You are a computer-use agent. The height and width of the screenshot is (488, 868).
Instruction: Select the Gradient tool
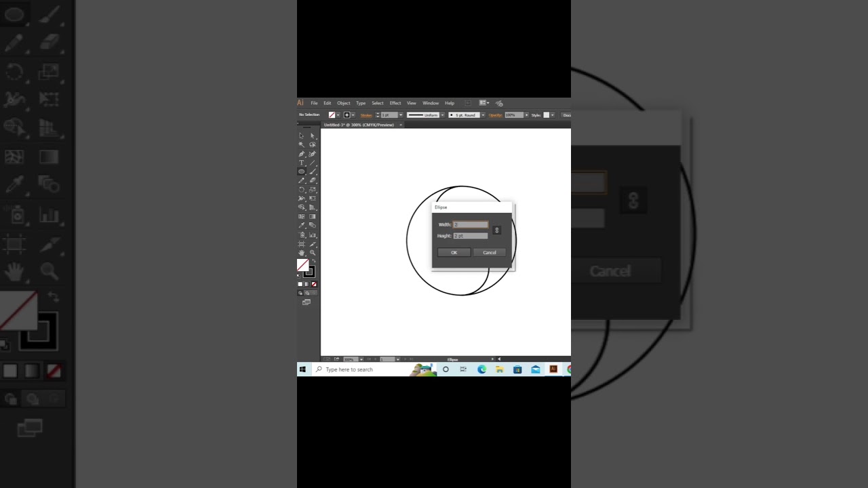coord(313,216)
